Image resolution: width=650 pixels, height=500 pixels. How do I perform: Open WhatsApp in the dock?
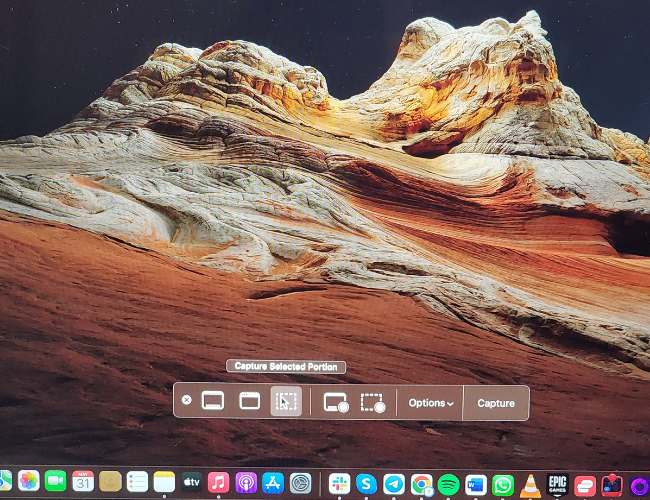(x=503, y=485)
